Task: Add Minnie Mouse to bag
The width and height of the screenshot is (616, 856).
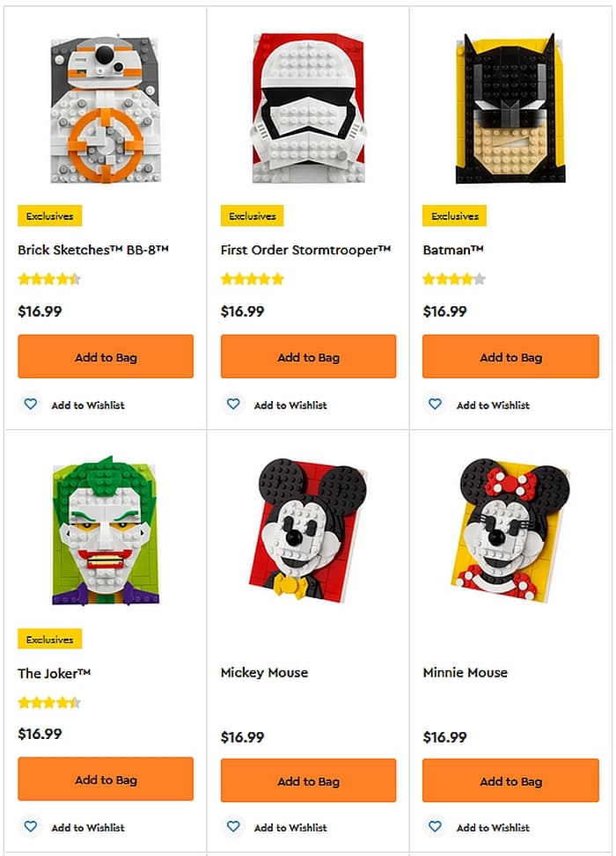Action: click(x=510, y=779)
